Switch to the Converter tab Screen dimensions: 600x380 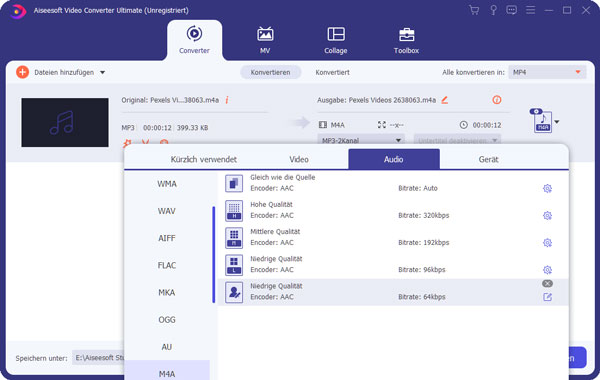194,40
